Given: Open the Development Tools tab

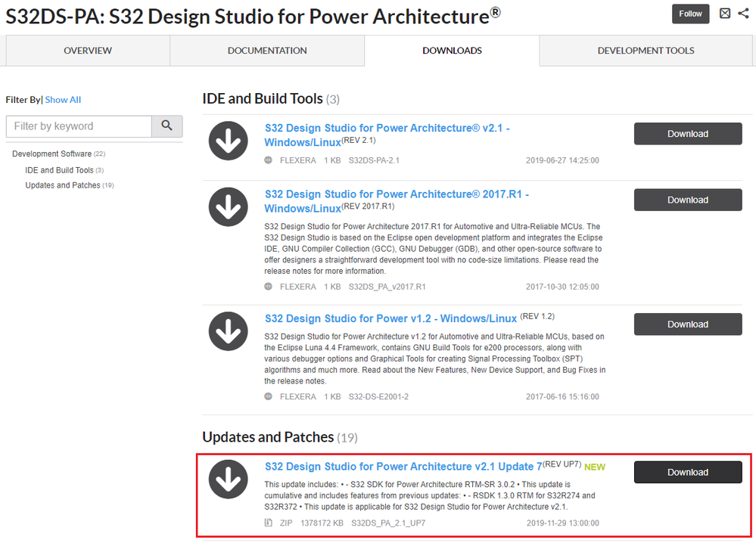Looking at the screenshot, I should tap(646, 51).
